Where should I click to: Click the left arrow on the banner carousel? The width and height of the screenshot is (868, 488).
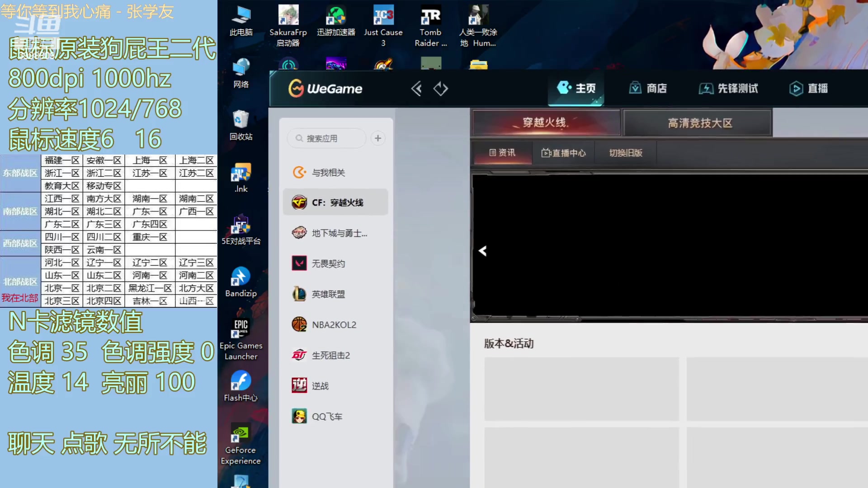483,251
